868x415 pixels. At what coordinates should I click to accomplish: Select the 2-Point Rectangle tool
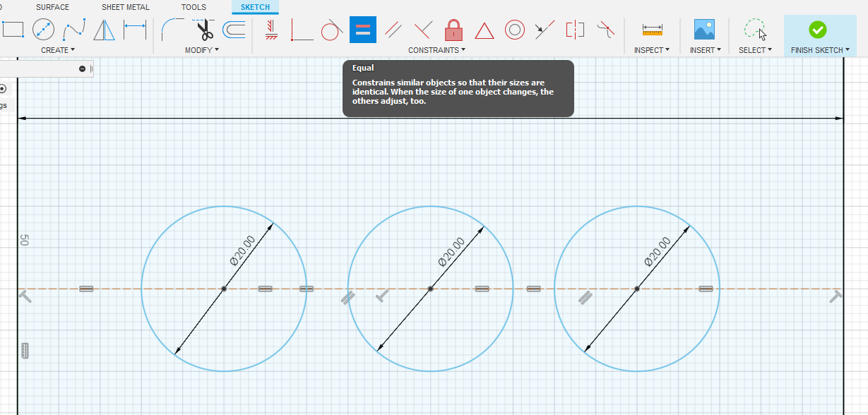pyautogui.click(x=13, y=30)
